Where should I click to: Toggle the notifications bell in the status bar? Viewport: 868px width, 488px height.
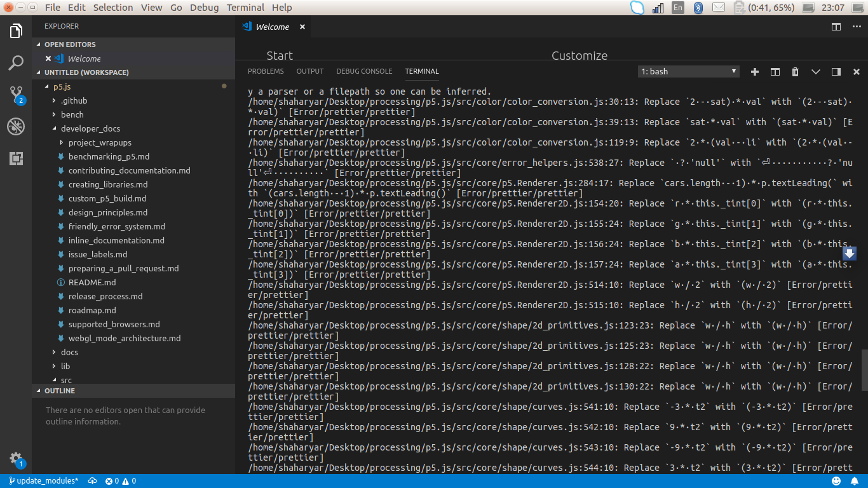854,480
